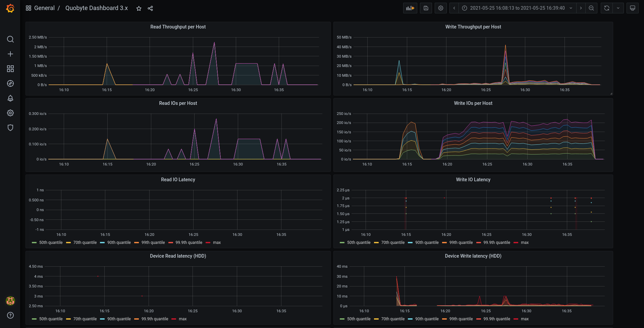
Task: Mark dashboard as favorite with star
Action: point(139,8)
